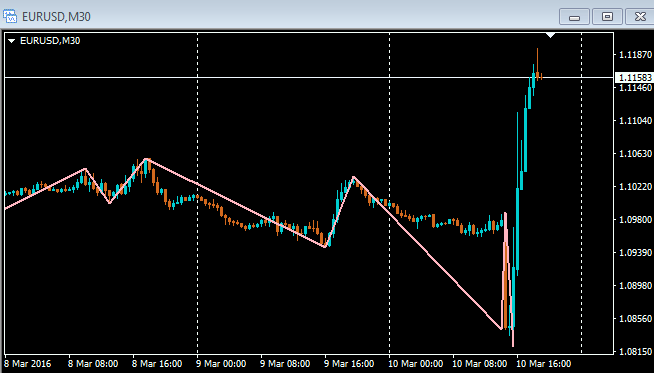
Task: Click price scale value 1.11870
Action: coord(635,55)
